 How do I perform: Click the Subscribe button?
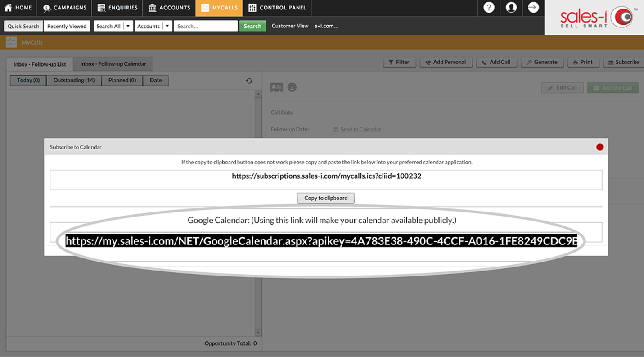pos(624,62)
